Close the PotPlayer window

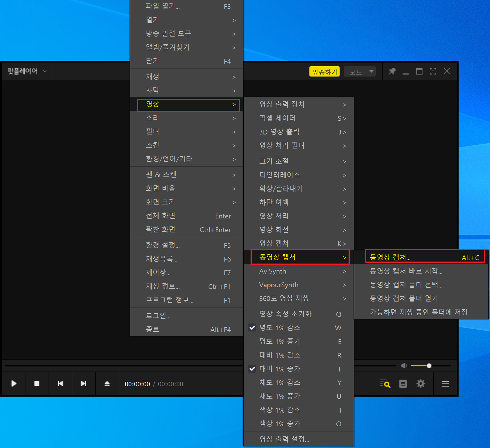pyautogui.click(x=447, y=71)
